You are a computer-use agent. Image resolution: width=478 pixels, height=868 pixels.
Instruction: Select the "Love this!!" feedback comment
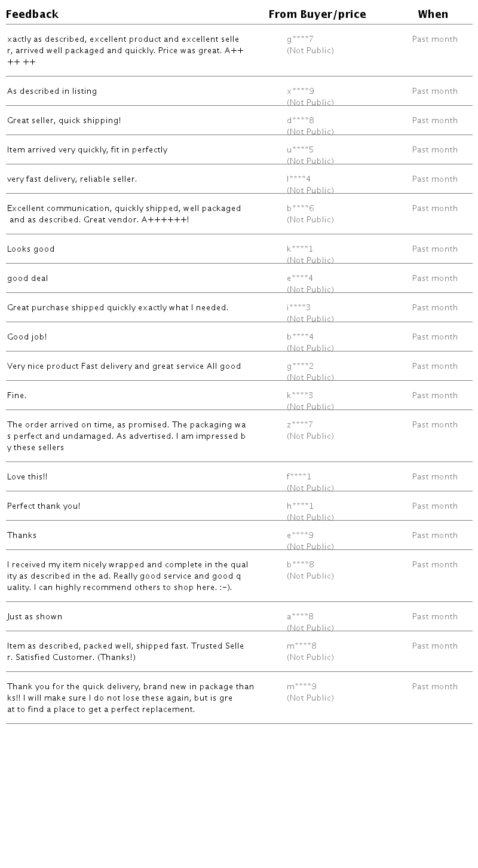tap(27, 477)
